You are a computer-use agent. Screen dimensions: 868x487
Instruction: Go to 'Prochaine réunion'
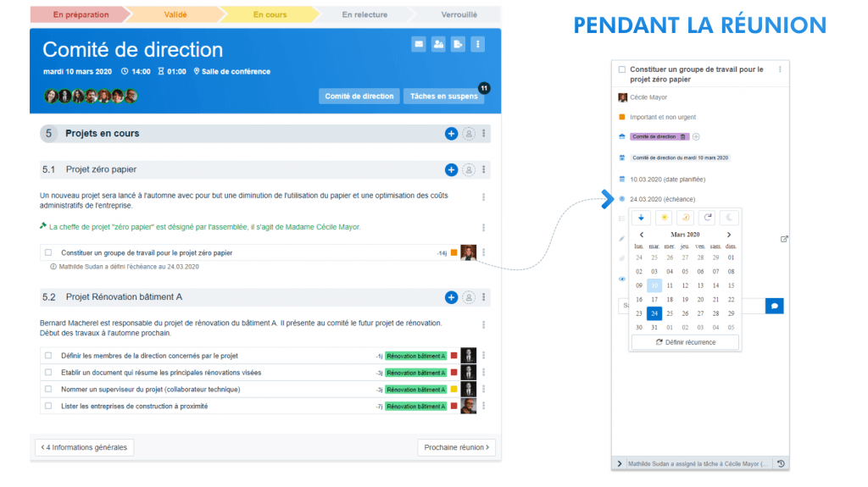(x=456, y=447)
